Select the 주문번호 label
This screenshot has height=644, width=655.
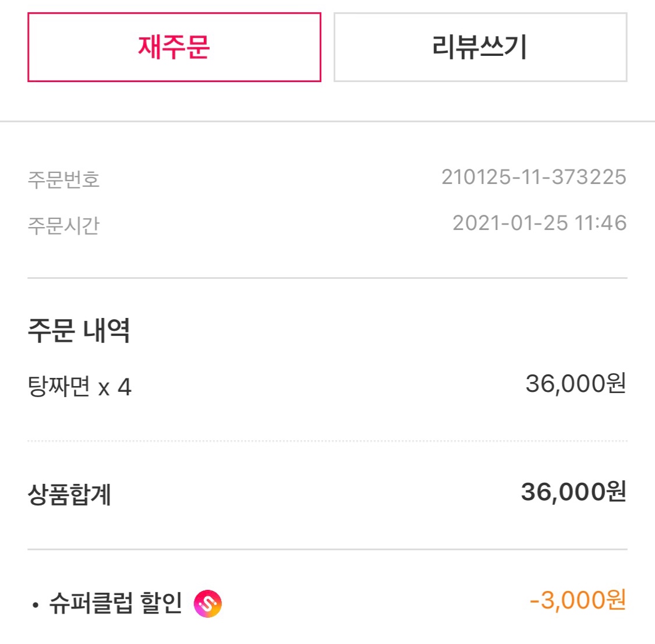coord(63,179)
